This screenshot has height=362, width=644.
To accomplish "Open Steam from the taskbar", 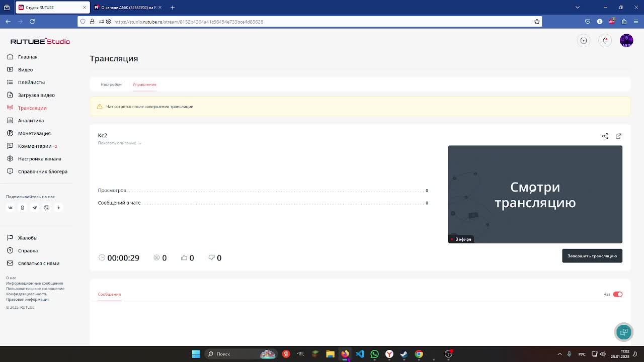I will pyautogui.click(x=404, y=354).
